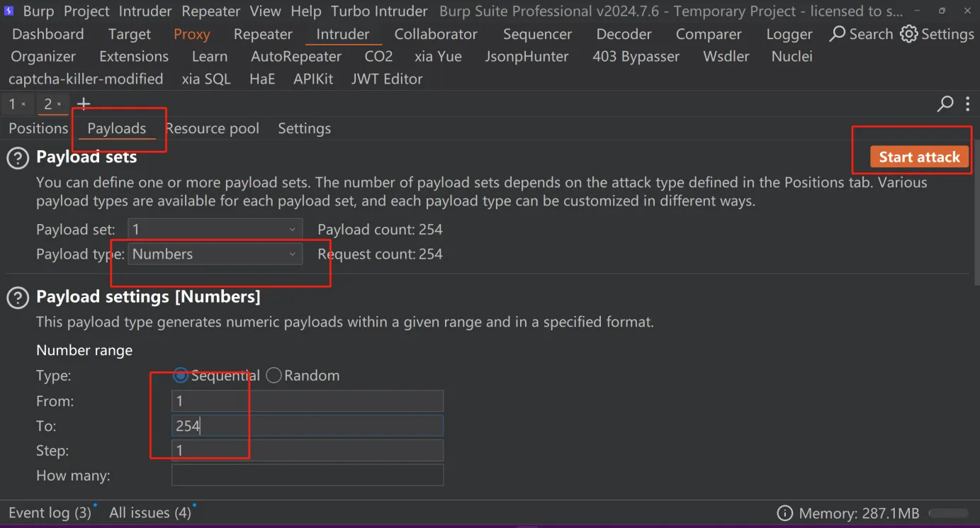
Task: Open the AutoRepeater tab
Action: tap(296, 56)
